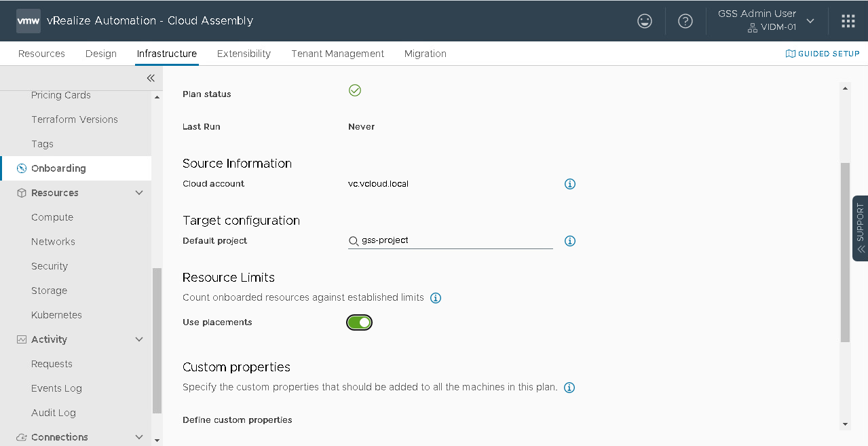Image resolution: width=868 pixels, height=446 pixels.
Task: Collapse the Activity section in sidebar
Action: coord(139,339)
